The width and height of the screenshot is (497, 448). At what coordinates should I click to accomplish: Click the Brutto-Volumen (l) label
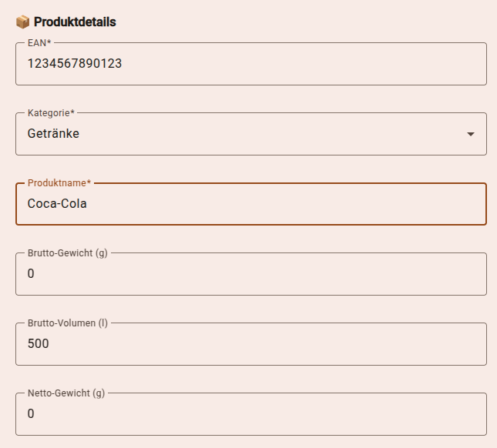pyautogui.click(x=68, y=323)
